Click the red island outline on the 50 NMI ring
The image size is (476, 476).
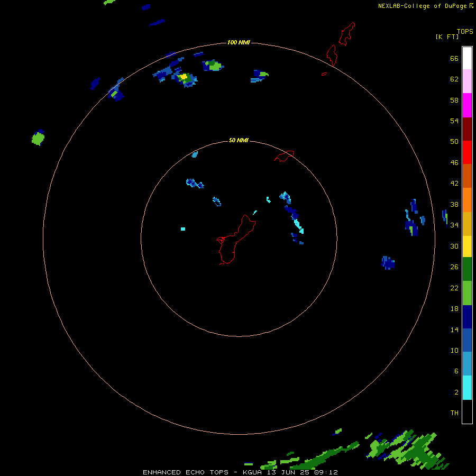[x=284, y=156]
